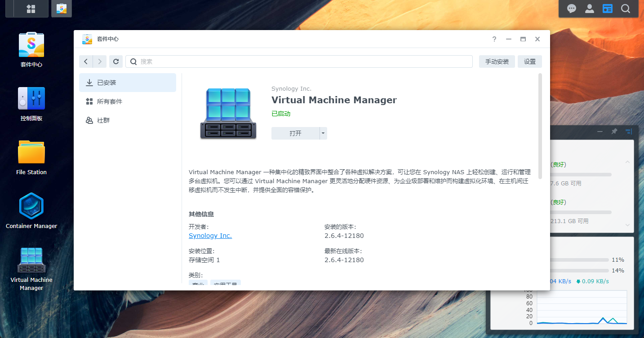Select 所有套件 in sidebar
This screenshot has height=338, width=644.
[x=128, y=101]
